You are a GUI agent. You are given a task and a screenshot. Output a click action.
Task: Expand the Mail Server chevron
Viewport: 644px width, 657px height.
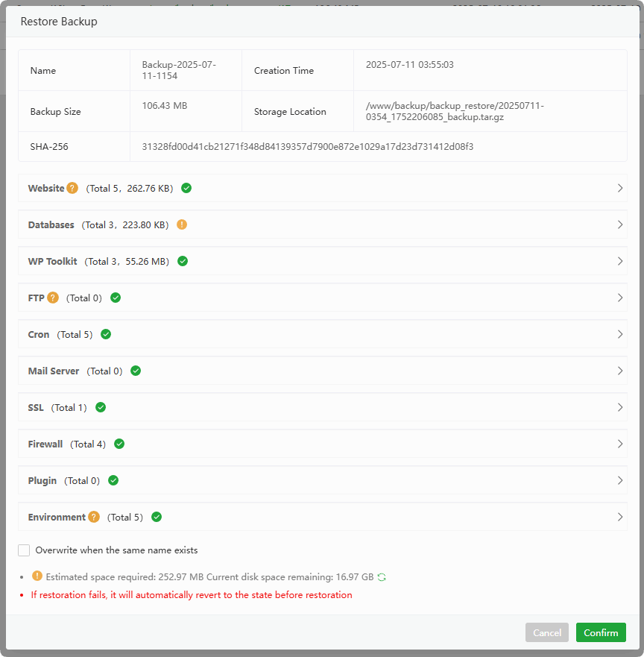[x=620, y=371]
